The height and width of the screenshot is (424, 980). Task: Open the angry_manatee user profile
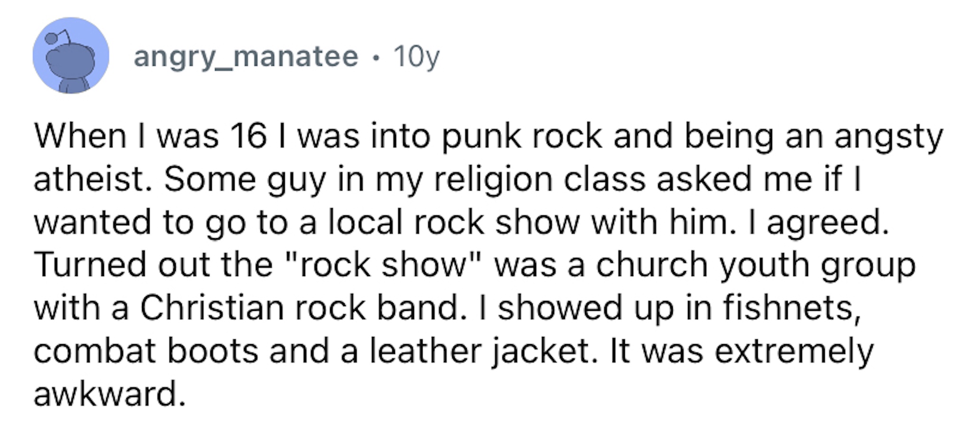pyautogui.click(x=246, y=57)
